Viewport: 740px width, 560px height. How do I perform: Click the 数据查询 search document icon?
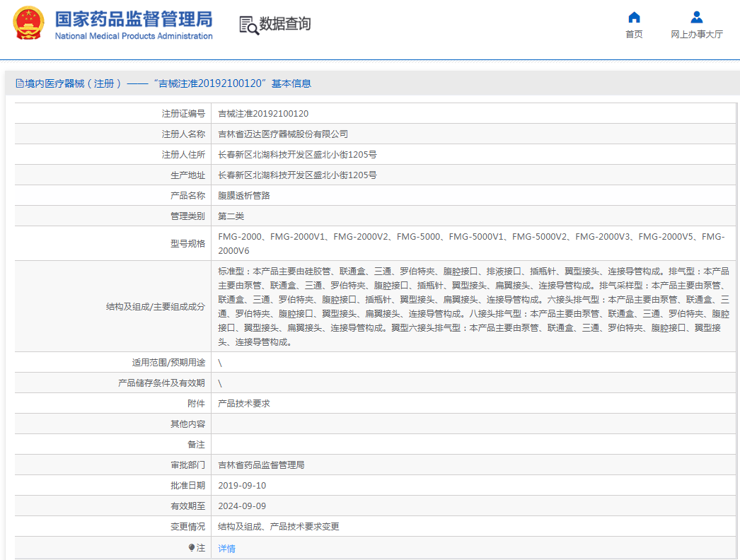[249, 25]
